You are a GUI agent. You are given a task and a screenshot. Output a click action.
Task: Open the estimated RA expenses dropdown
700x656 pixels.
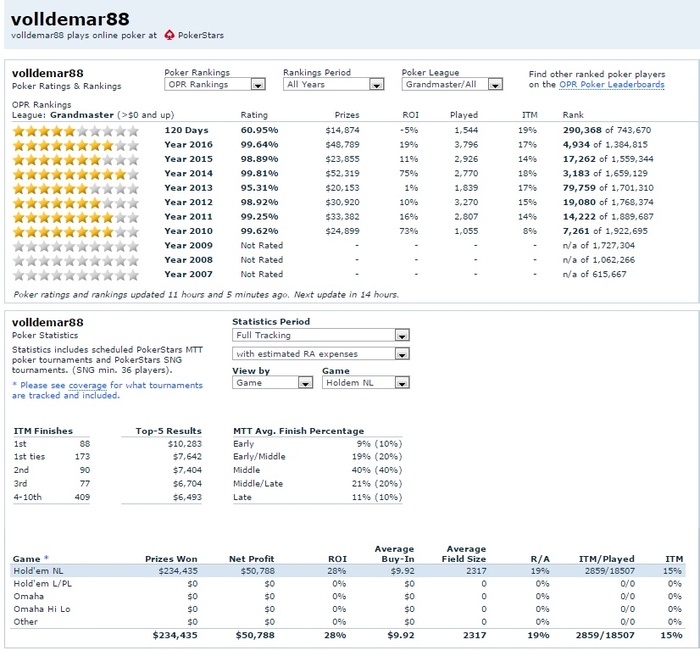point(320,354)
